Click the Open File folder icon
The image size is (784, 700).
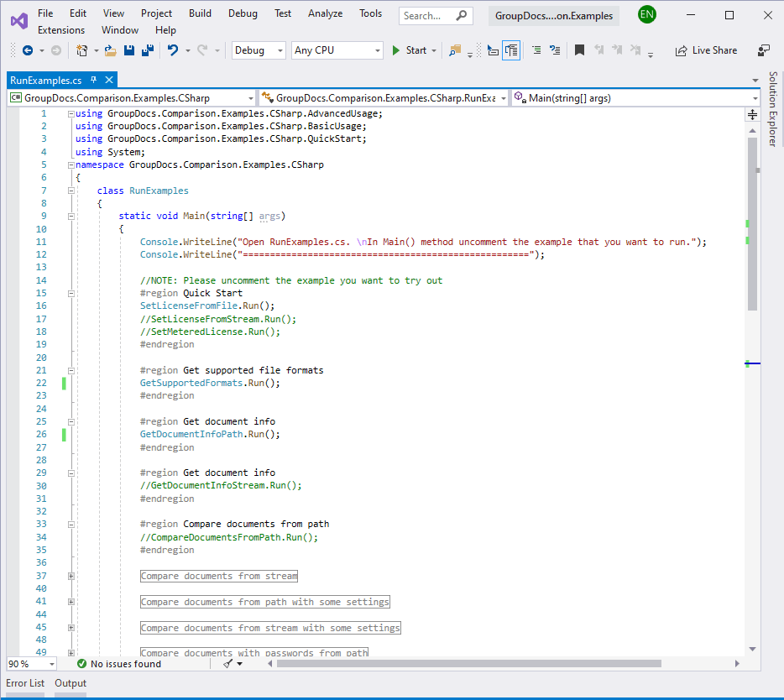click(111, 50)
